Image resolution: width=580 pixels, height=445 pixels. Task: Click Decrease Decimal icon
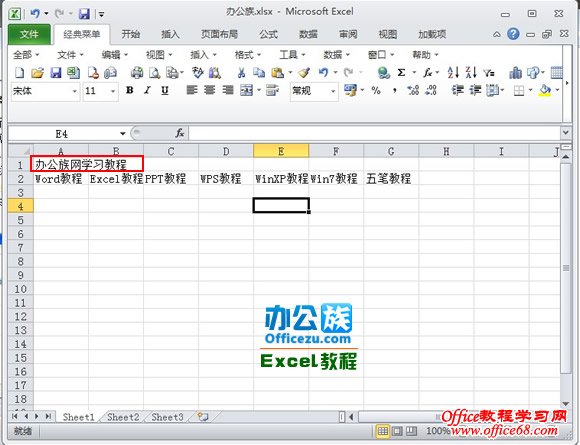click(x=431, y=90)
